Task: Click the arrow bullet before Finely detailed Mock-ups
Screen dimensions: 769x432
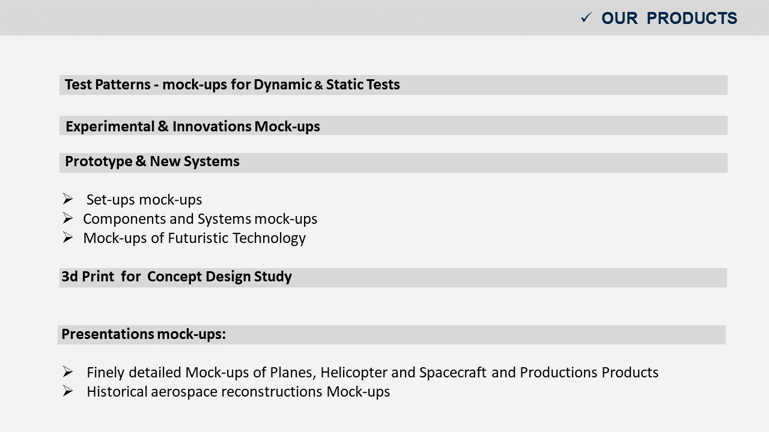Action: (68, 372)
